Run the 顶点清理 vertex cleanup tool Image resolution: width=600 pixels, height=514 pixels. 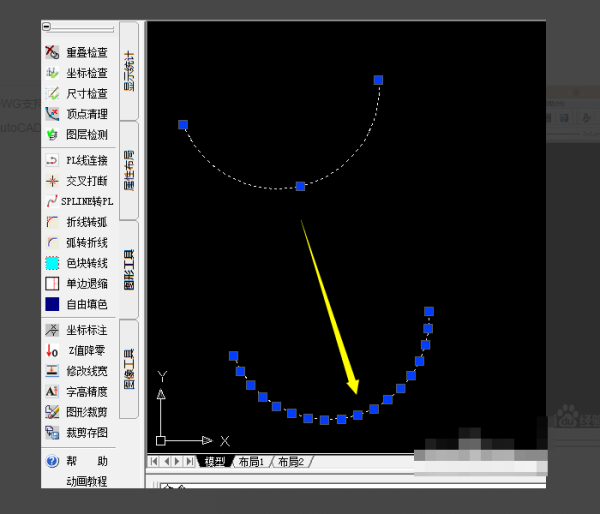(x=53, y=114)
